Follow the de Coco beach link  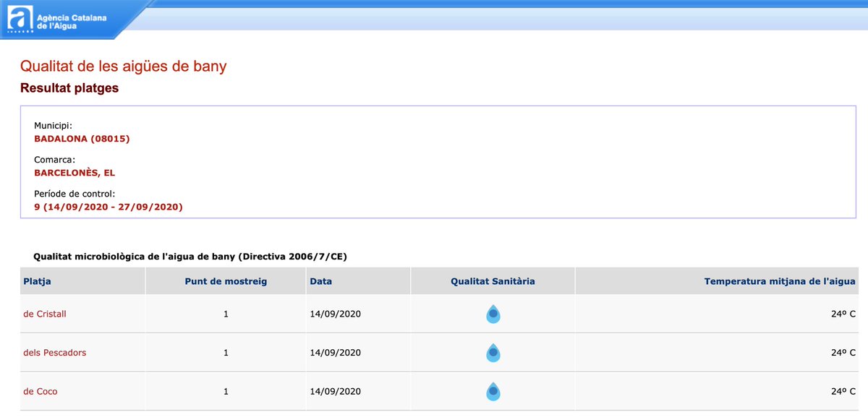40,391
